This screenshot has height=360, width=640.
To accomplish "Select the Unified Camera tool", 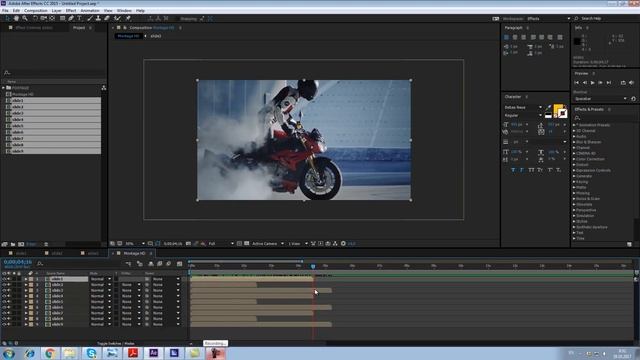I will pos(43,18).
